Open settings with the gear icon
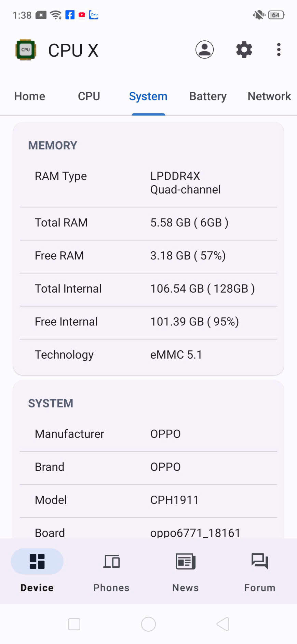The image size is (297, 644). [244, 50]
